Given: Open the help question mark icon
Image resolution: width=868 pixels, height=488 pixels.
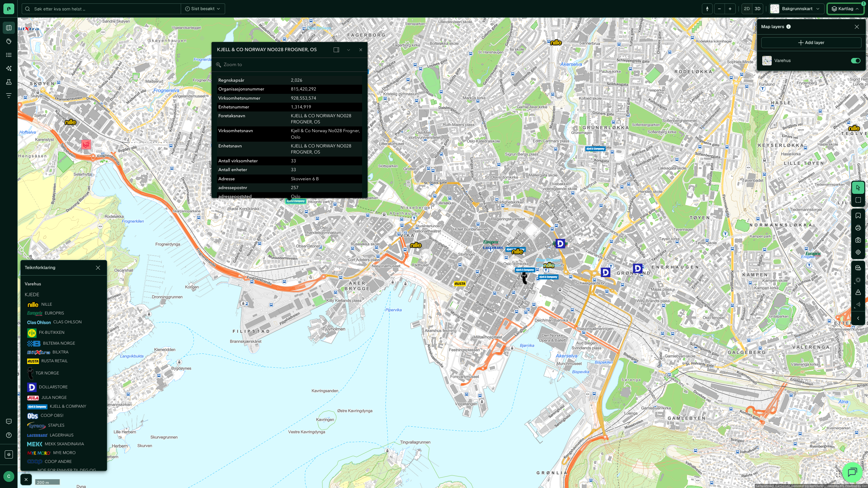Looking at the screenshot, I should point(9,435).
